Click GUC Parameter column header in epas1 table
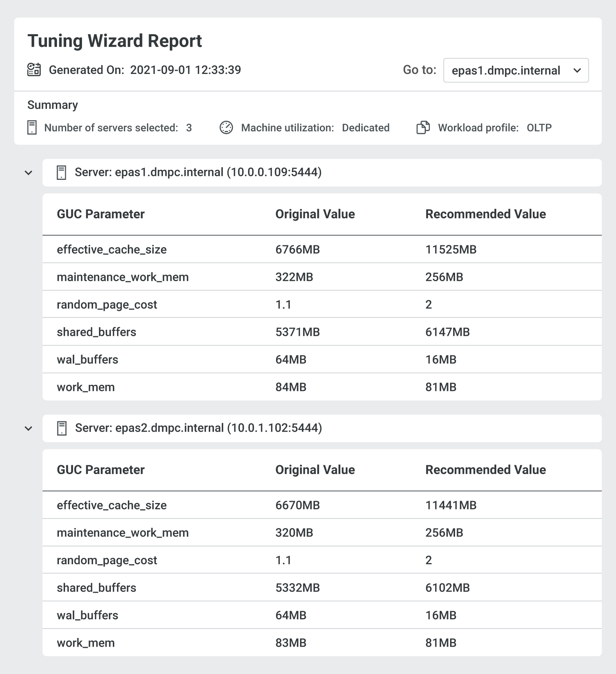This screenshot has height=674, width=616. (x=100, y=214)
